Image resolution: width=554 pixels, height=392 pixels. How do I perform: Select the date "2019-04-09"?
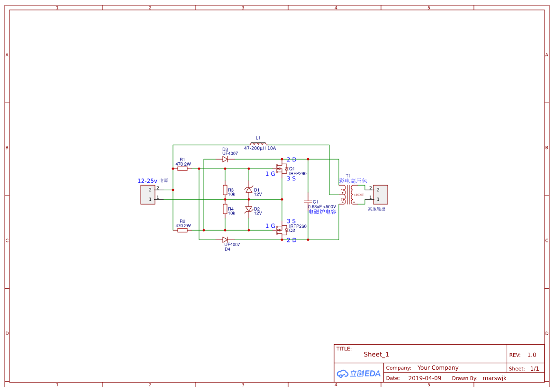[x=425, y=378]
